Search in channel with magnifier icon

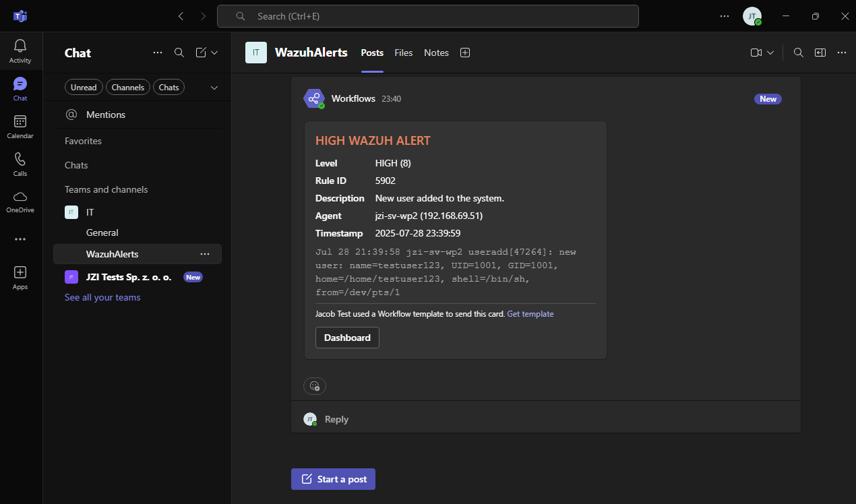coord(799,53)
